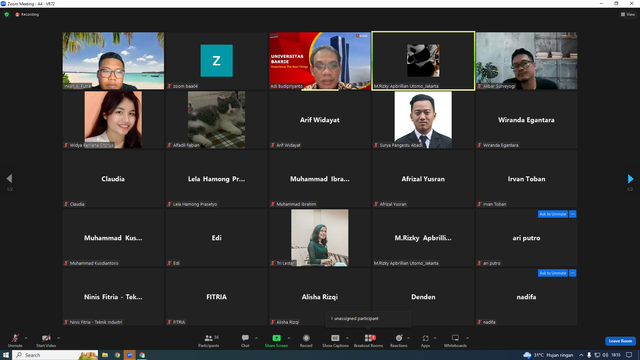This screenshot has height=360, width=640.
Task: Expand video options arrow next to Start Video
Action: pos(58,338)
